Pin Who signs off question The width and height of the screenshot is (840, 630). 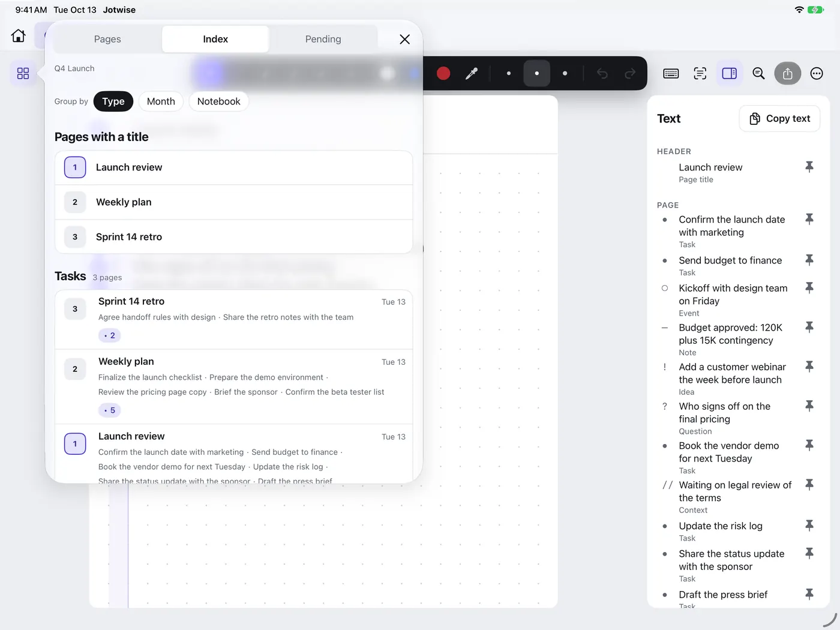809,406
